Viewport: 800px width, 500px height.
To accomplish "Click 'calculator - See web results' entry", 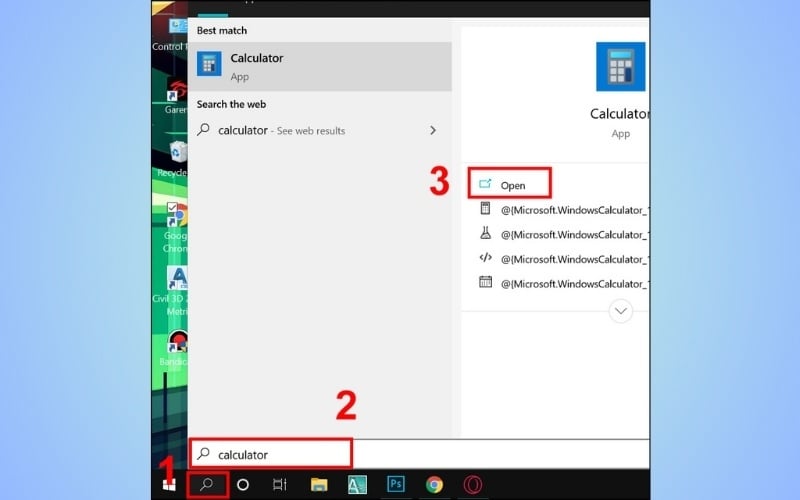I will click(300, 130).
